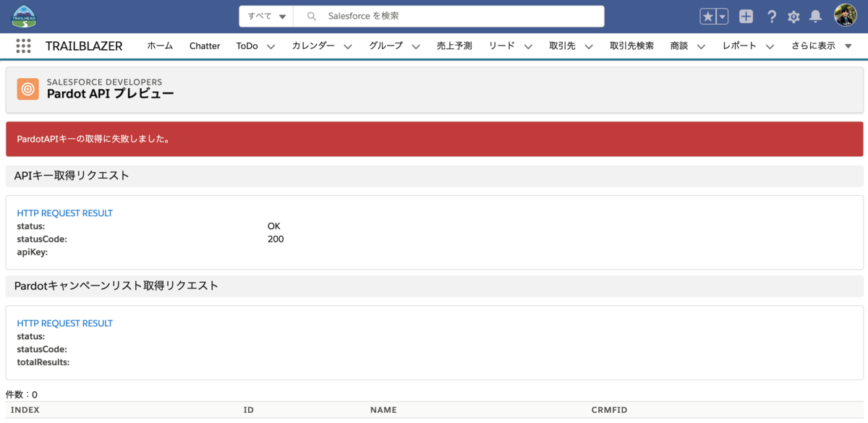Open the 売上予測 tab

[454, 46]
